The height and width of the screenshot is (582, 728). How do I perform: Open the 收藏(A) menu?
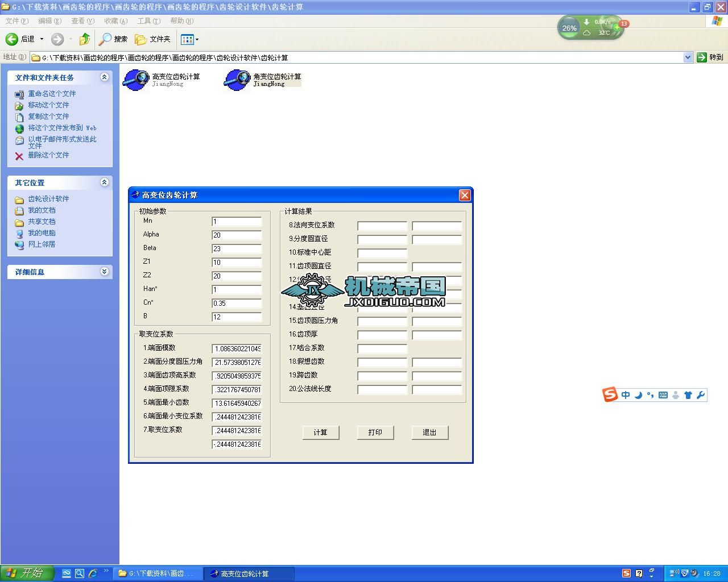(x=115, y=21)
